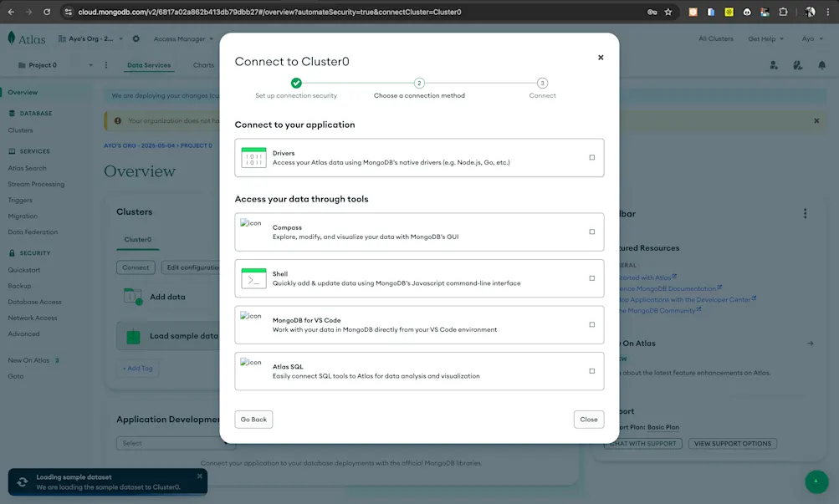Click the Go Back button

(253, 419)
